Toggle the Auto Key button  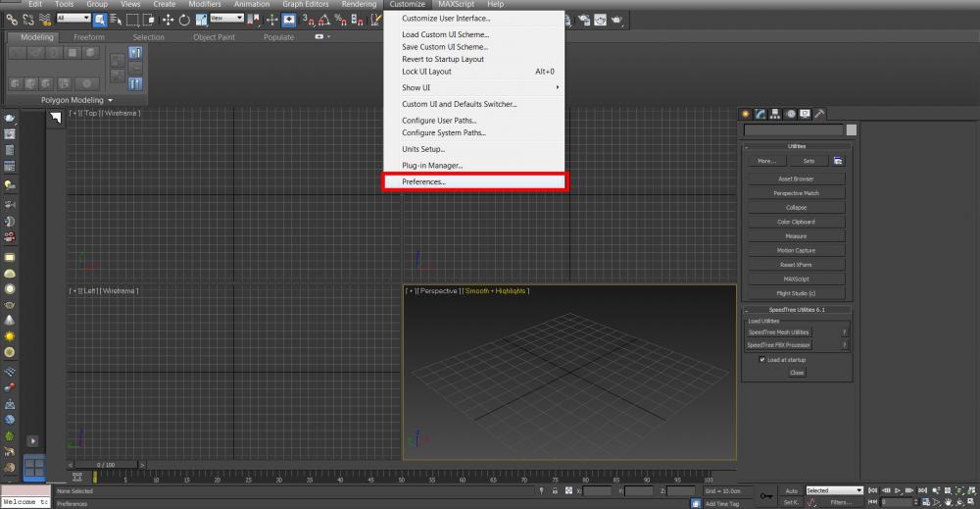[791, 491]
